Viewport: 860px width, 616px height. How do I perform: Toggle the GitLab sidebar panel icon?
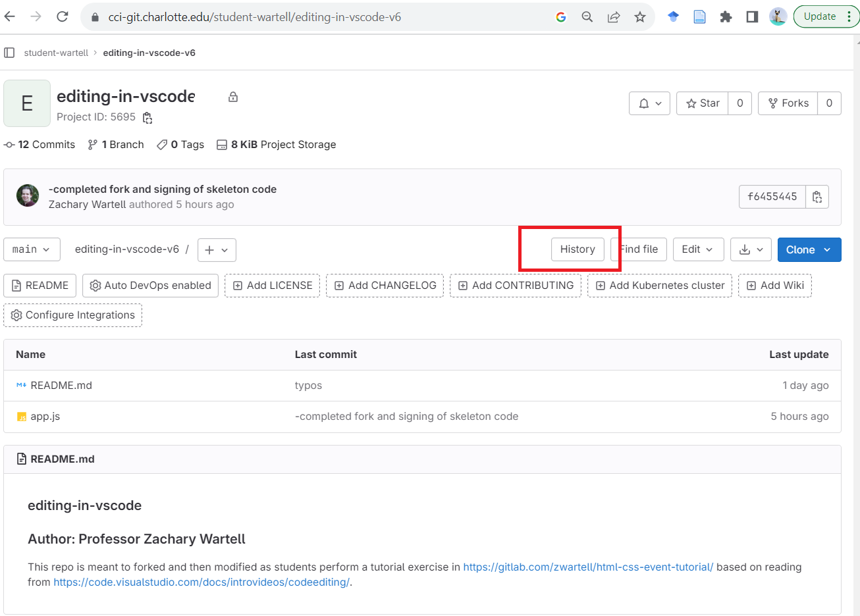coord(9,53)
